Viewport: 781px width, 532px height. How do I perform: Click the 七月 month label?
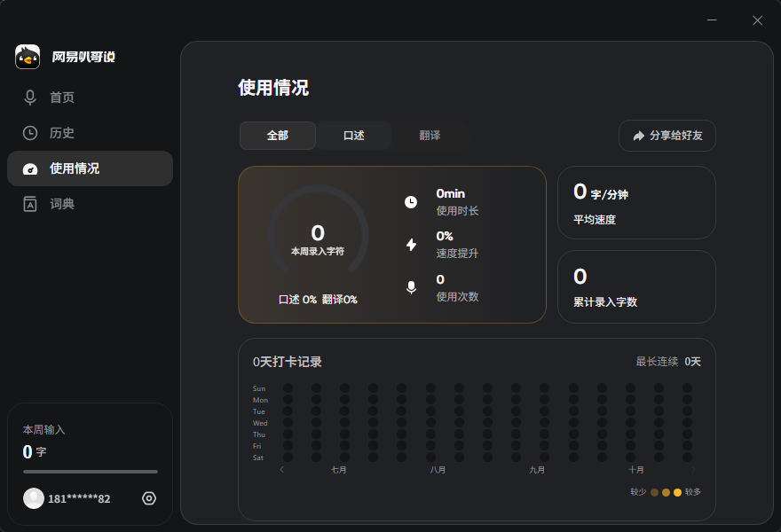click(x=339, y=470)
